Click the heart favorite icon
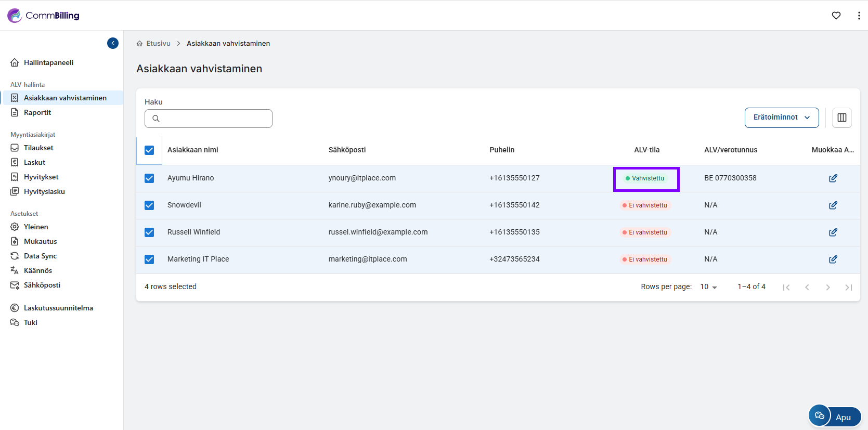Viewport: 868px width, 430px height. (836, 16)
